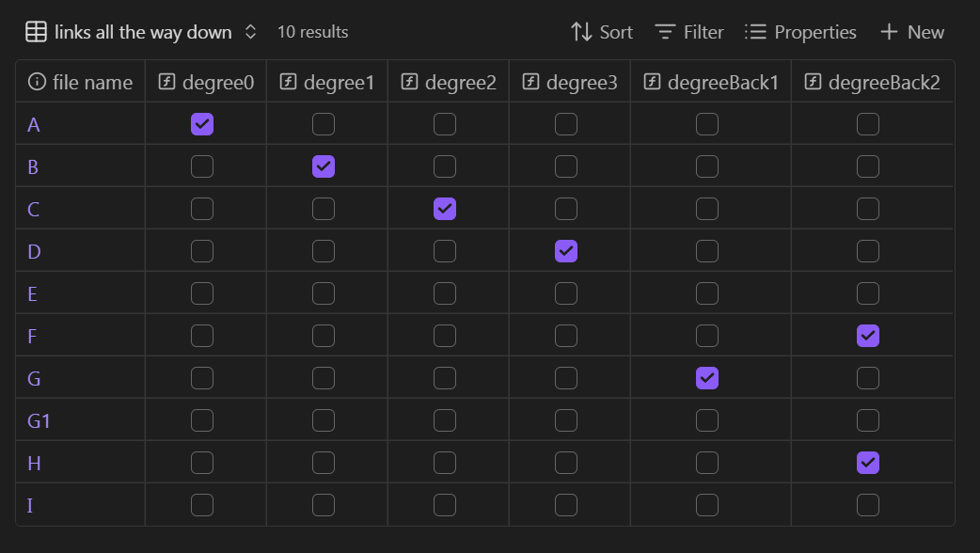Expand the view switcher chevron
The height and width of the screenshot is (553, 980).
(x=250, y=32)
